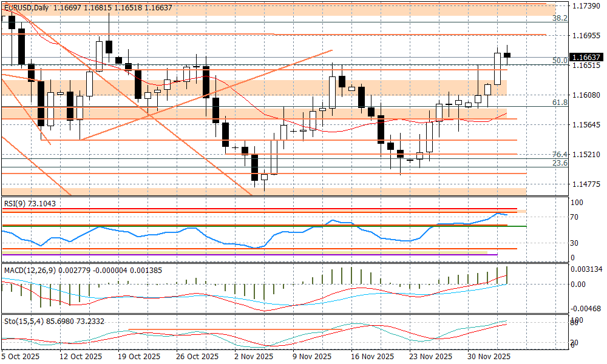Click the 5 Oct 2025 date label
This screenshot has width=607, height=364.
[21, 357]
